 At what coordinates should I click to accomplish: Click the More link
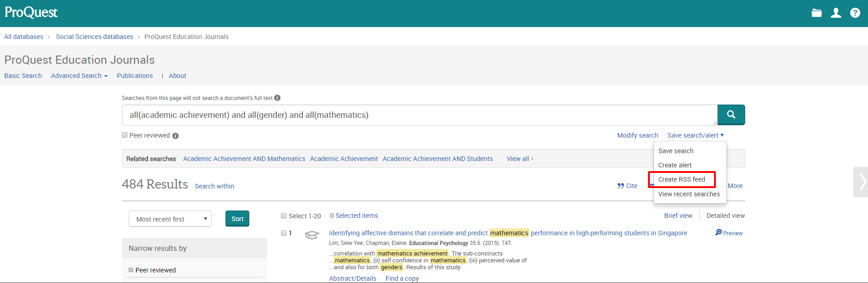coord(735,186)
